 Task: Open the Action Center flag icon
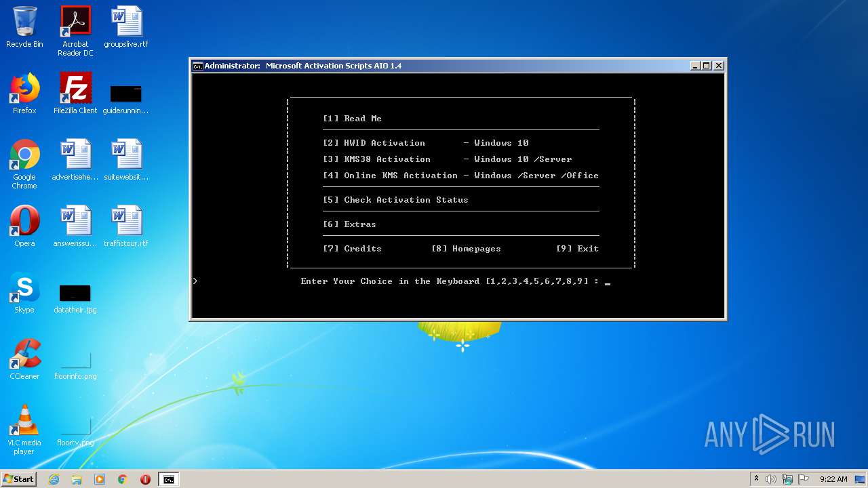[x=803, y=479]
